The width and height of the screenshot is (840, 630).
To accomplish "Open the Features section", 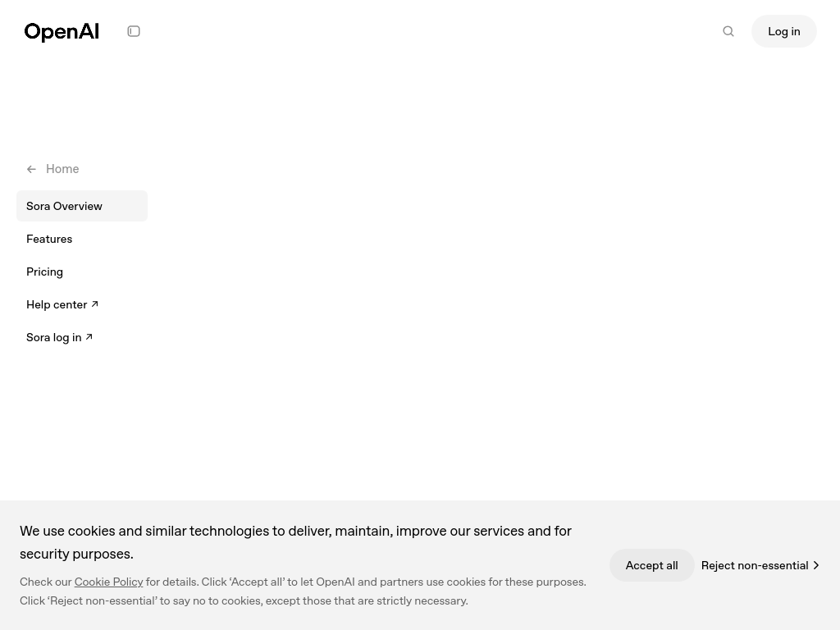I will tap(49, 239).
